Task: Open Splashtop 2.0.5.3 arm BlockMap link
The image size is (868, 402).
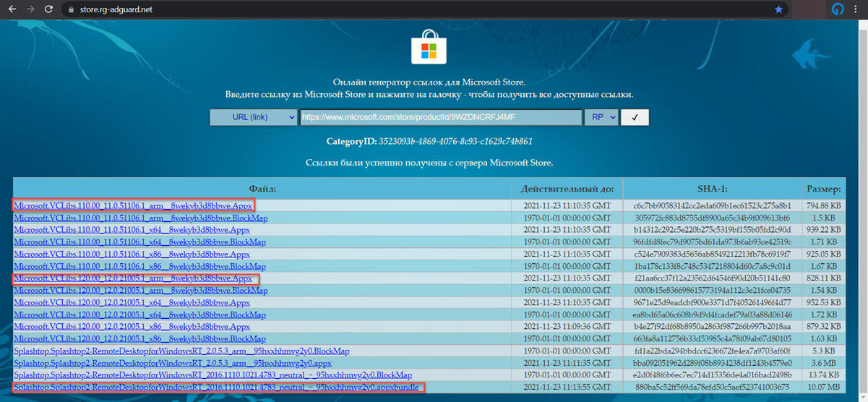Action: pos(181,351)
